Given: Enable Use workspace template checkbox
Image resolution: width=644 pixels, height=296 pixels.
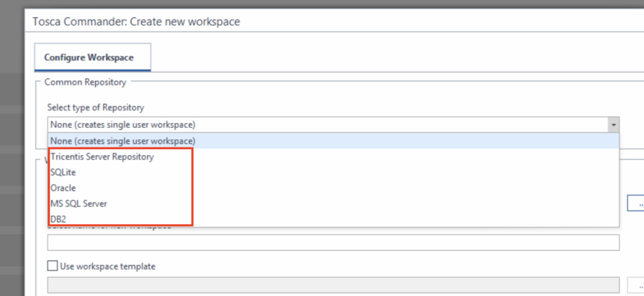Looking at the screenshot, I should click(x=53, y=266).
